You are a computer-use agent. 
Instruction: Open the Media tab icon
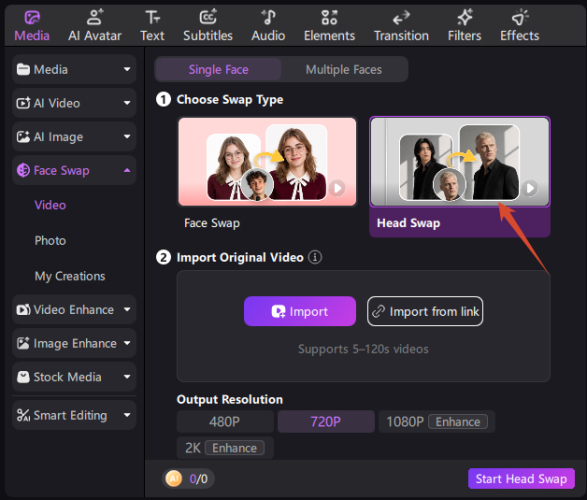[x=32, y=17]
